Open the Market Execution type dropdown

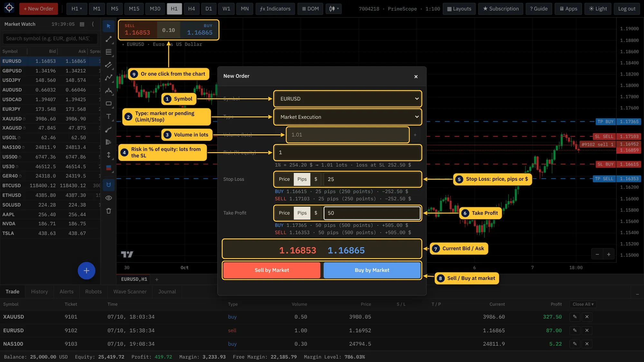(348, 117)
